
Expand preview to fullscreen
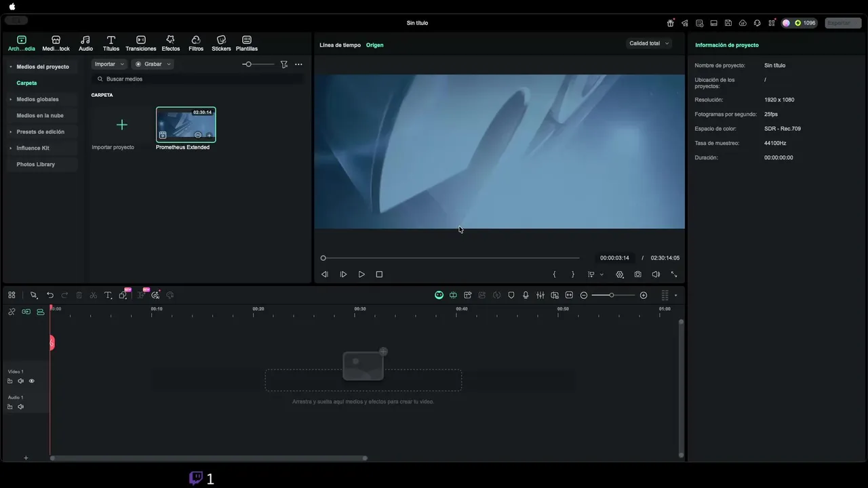pyautogui.click(x=674, y=274)
